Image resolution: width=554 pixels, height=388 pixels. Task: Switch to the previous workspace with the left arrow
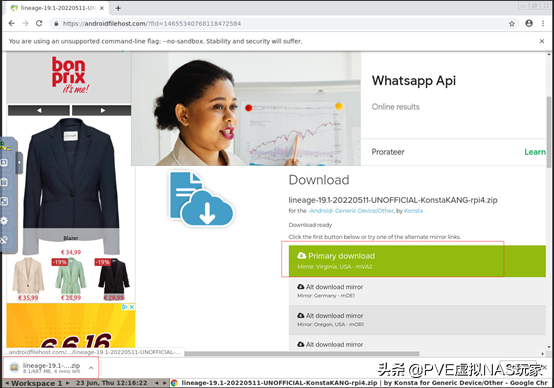[7, 383]
